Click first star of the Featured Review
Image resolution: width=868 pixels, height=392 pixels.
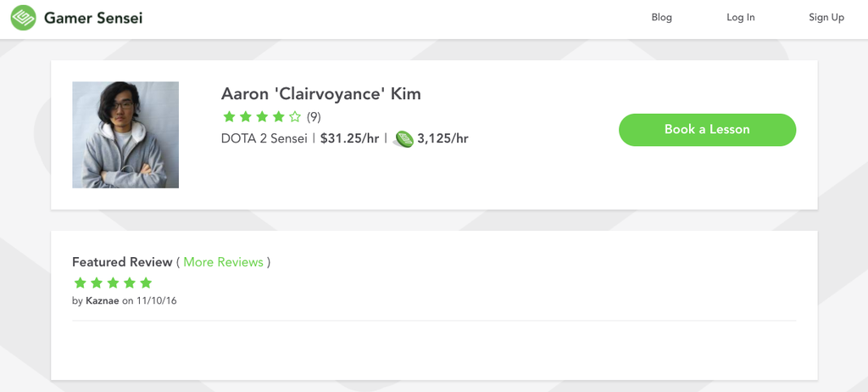tap(80, 283)
